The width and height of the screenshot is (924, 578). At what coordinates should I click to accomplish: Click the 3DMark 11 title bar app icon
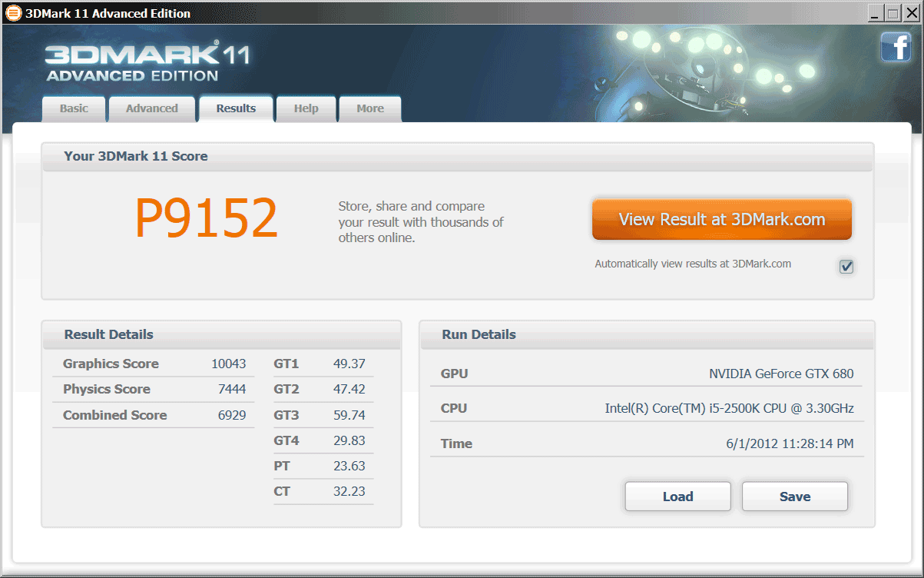tap(13, 13)
